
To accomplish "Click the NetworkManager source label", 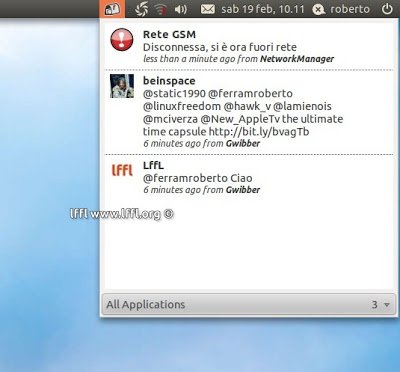I will [x=297, y=59].
